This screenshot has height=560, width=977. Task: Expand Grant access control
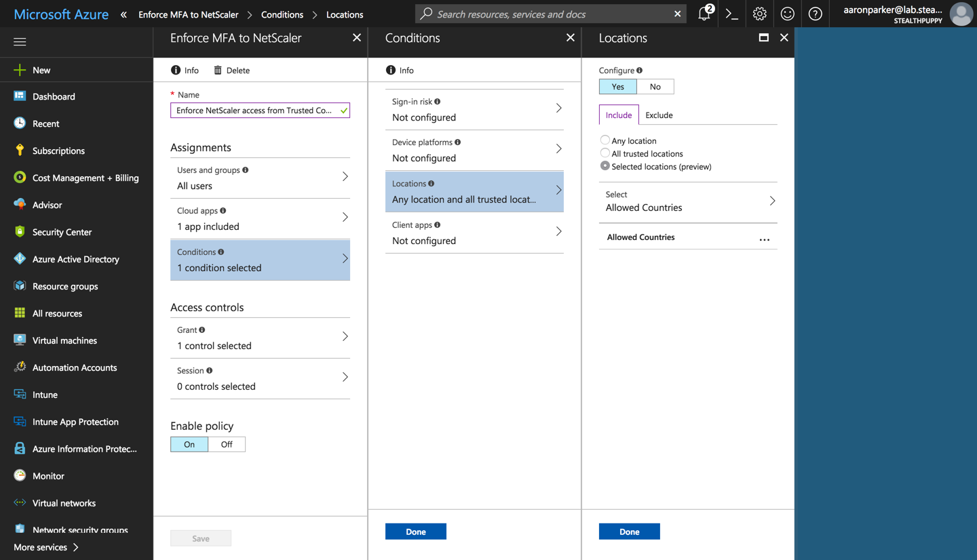coord(260,338)
